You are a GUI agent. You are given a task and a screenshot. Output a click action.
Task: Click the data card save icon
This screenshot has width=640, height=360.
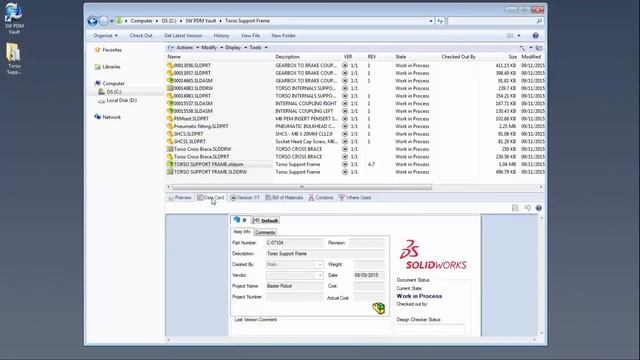pyautogui.click(x=515, y=208)
